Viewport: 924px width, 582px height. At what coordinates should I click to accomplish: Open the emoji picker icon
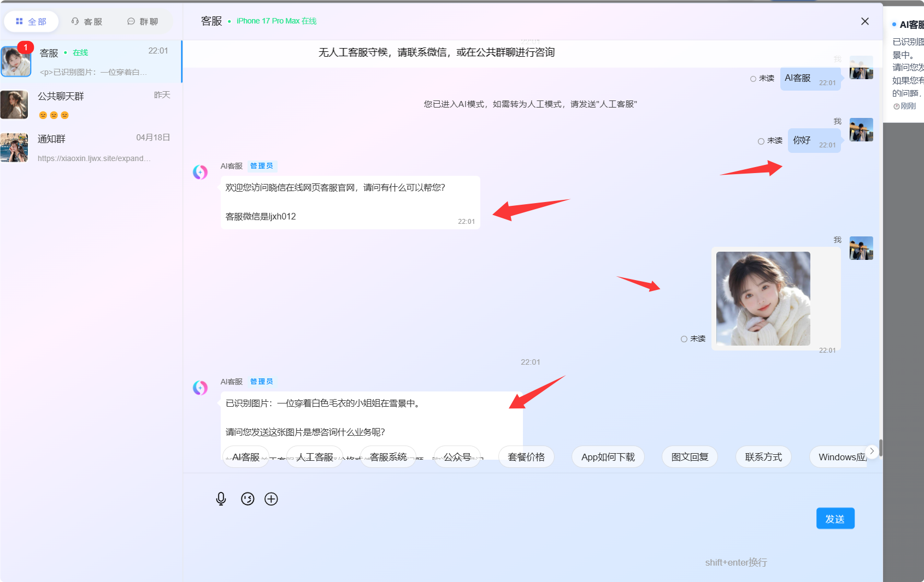coord(248,499)
